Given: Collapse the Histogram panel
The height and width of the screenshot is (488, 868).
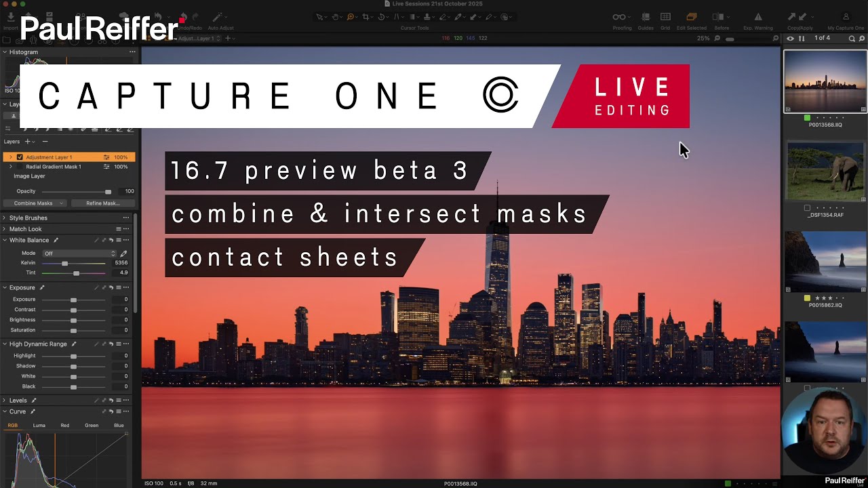Looking at the screenshot, I should point(5,52).
